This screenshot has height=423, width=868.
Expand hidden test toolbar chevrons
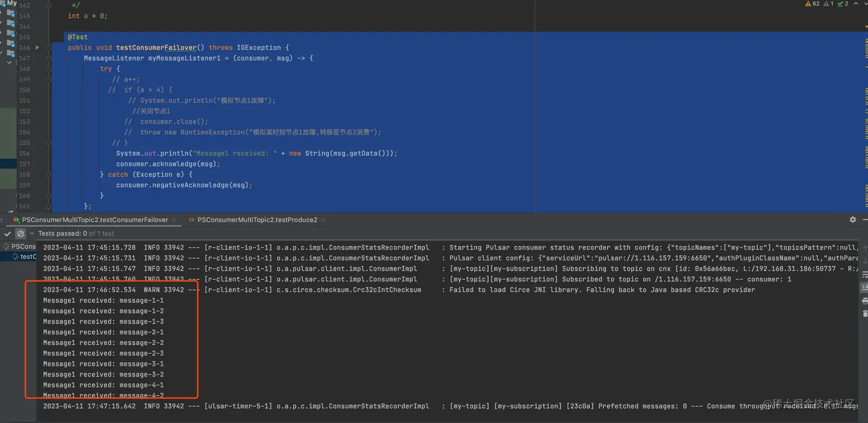(x=31, y=234)
